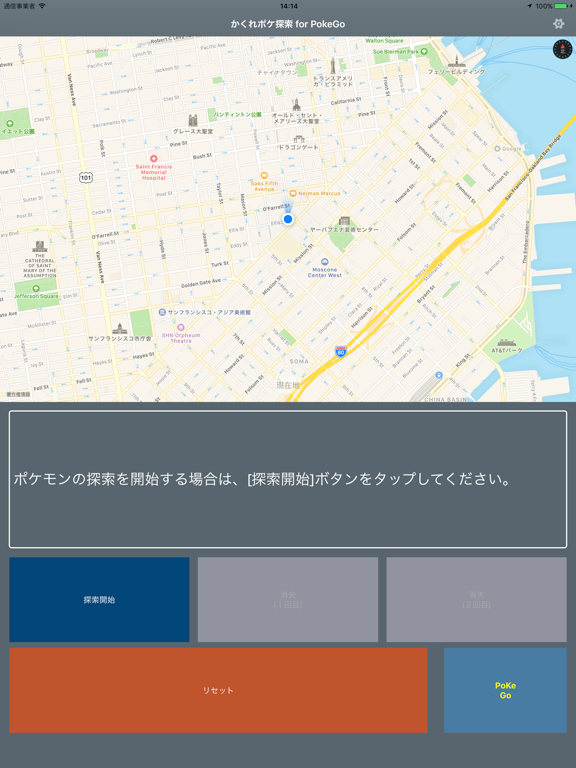Screen dimensions: 576x768
Task: Tap the orange リセット button
Action: tap(218, 690)
